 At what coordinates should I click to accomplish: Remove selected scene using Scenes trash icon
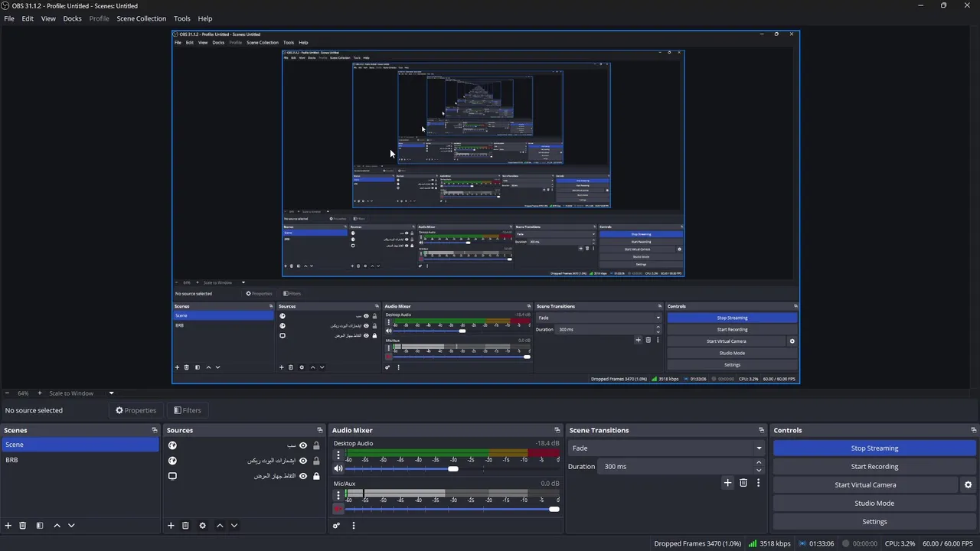tap(23, 526)
